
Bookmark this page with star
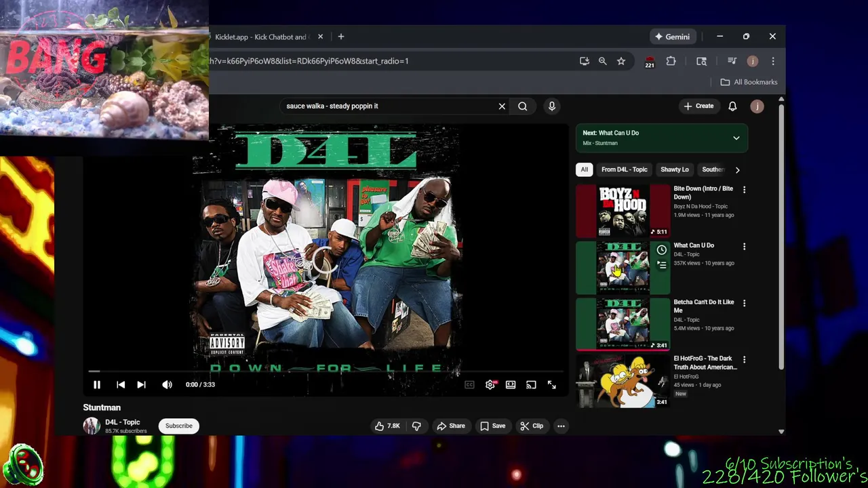coord(621,61)
